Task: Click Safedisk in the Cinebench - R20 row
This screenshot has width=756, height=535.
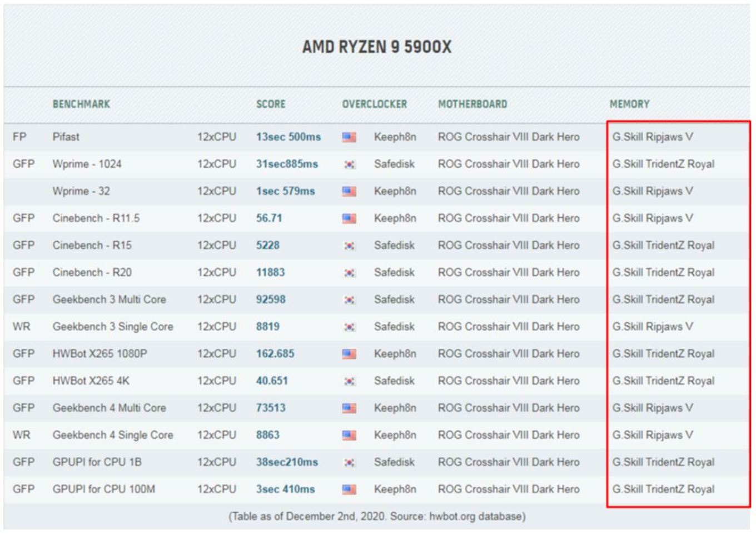Action: click(x=394, y=272)
